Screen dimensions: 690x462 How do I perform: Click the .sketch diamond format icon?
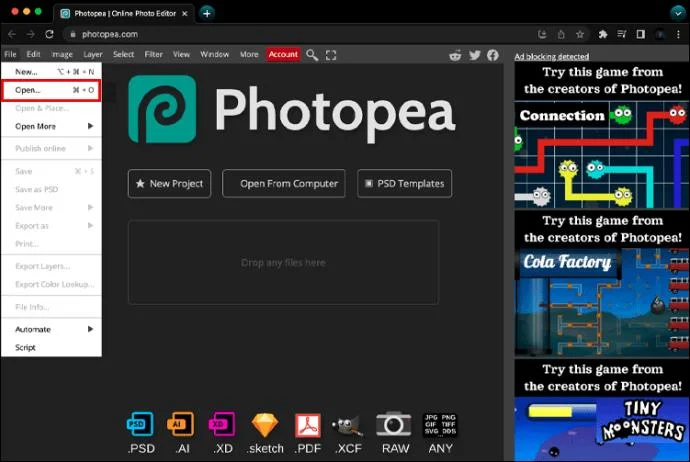264,425
